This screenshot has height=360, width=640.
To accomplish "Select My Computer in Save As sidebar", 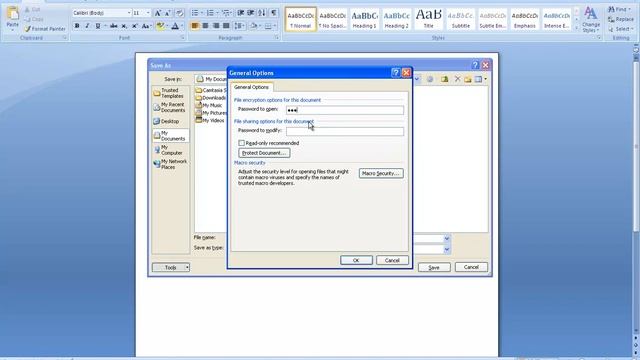I will 170,150.
